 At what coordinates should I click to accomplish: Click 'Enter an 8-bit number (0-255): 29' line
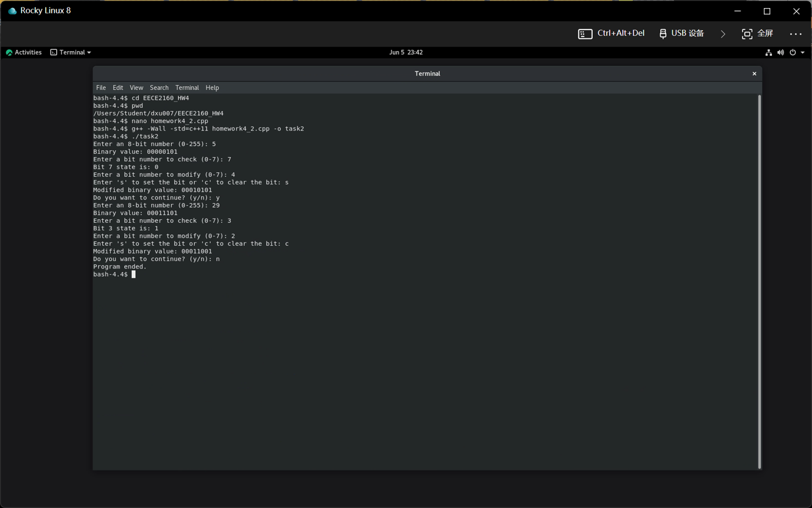[157, 205]
